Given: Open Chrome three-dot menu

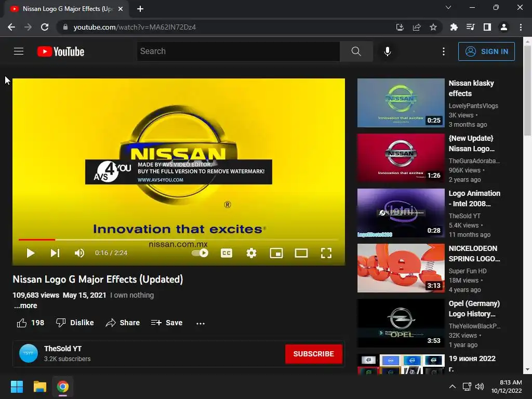Looking at the screenshot, I should pos(521,27).
